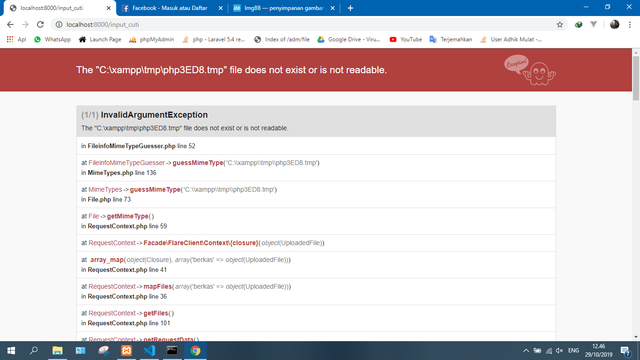This screenshot has height=360, width=640.
Task: Close the localhost:8000/input_cuti tab
Action: coord(109,8)
